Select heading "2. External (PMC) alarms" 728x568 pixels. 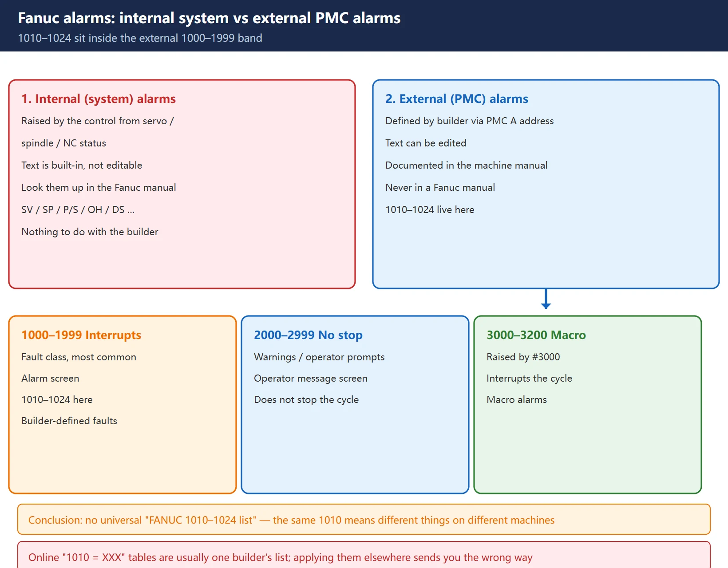tap(457, 99)
